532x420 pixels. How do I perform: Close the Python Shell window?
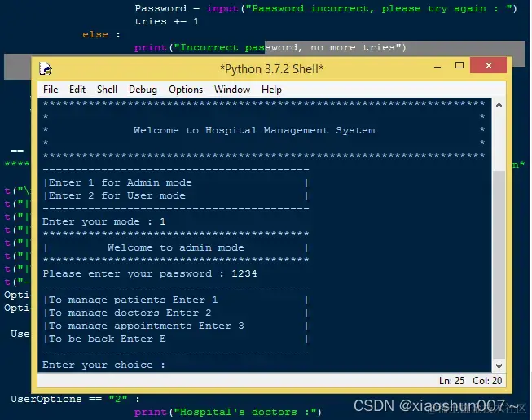click(488, 65)
